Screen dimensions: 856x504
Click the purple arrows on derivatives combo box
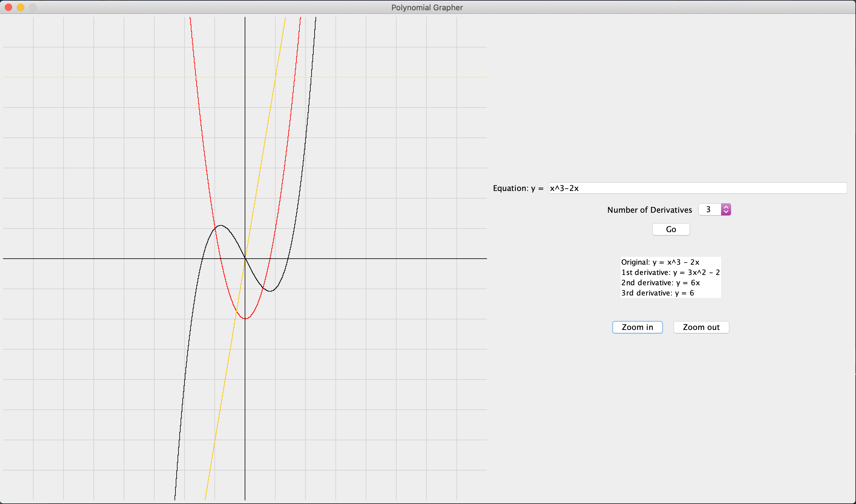pos(726,210)
